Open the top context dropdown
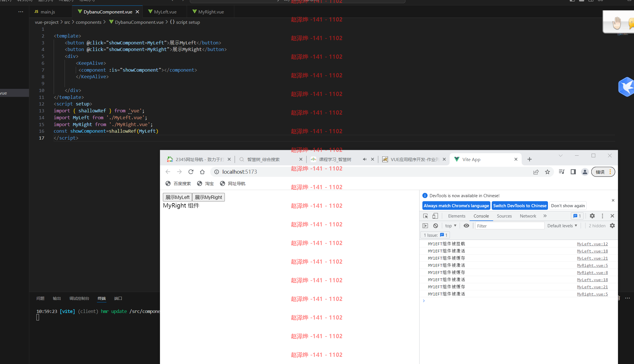The image size is (634, 364). pyautogui.click(x=451, y=226)
